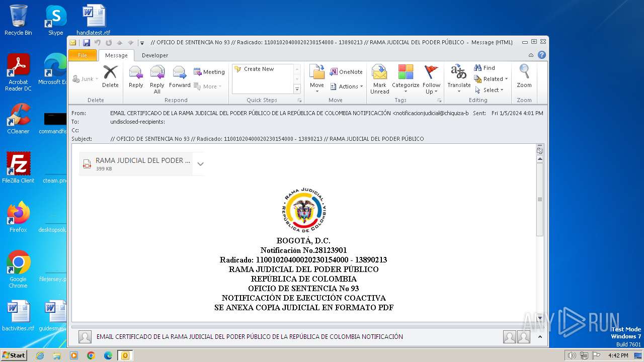Image resolution: width=644 pixels, height=362 pixels.
Task: Zoom the message view
Action: click(524, 77)
